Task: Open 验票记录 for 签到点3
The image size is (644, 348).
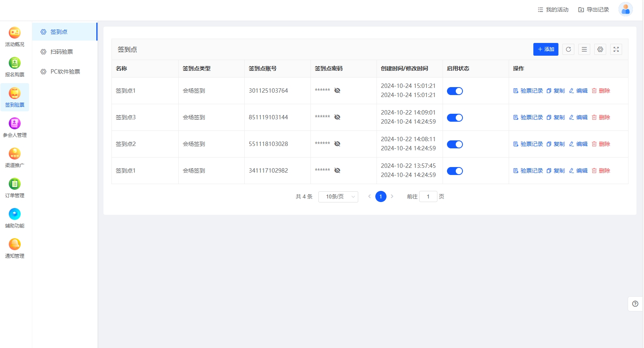Action: (528, 117)
